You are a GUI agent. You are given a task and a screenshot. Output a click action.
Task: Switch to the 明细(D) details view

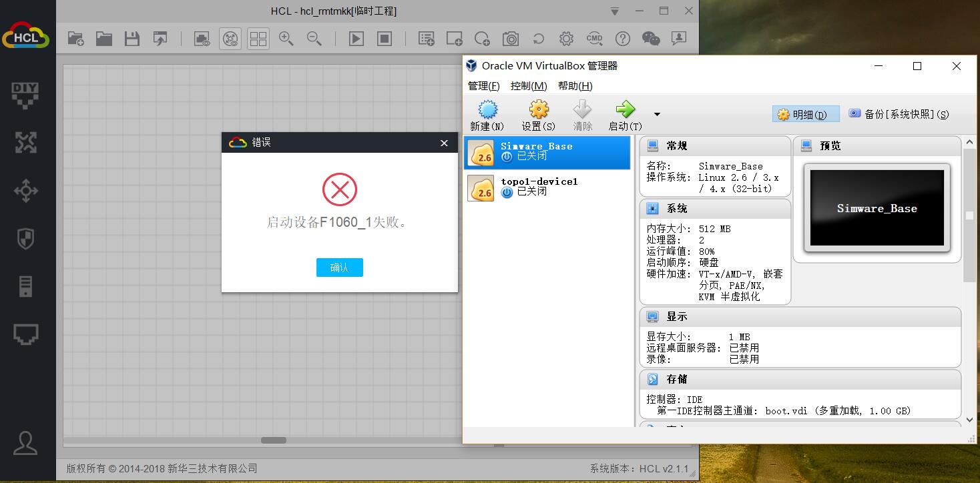805,115
